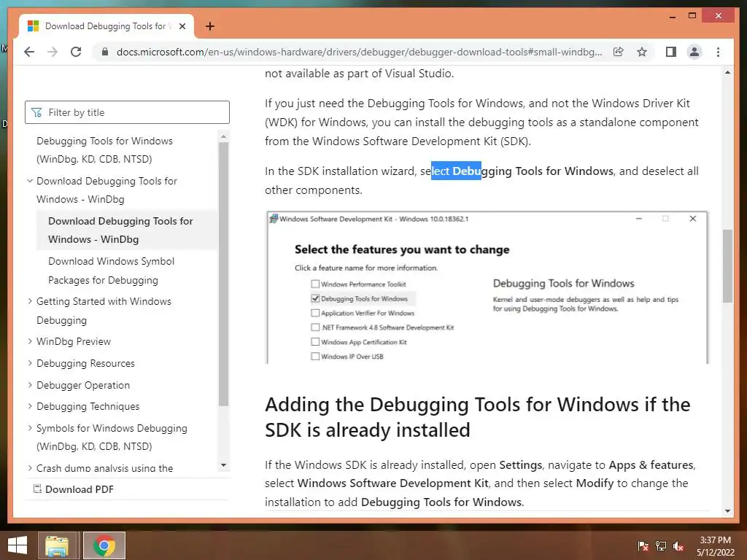Expand Crash dump analysis section
This screenshot has width=747, height=560.
[x=30, y=468]
